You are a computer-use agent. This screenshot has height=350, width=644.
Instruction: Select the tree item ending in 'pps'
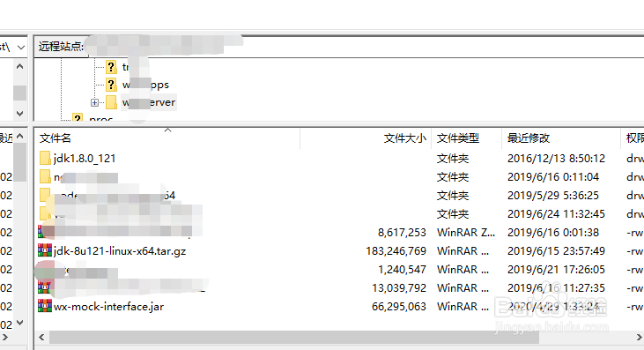pyautogui.click(x=145, y=85)
